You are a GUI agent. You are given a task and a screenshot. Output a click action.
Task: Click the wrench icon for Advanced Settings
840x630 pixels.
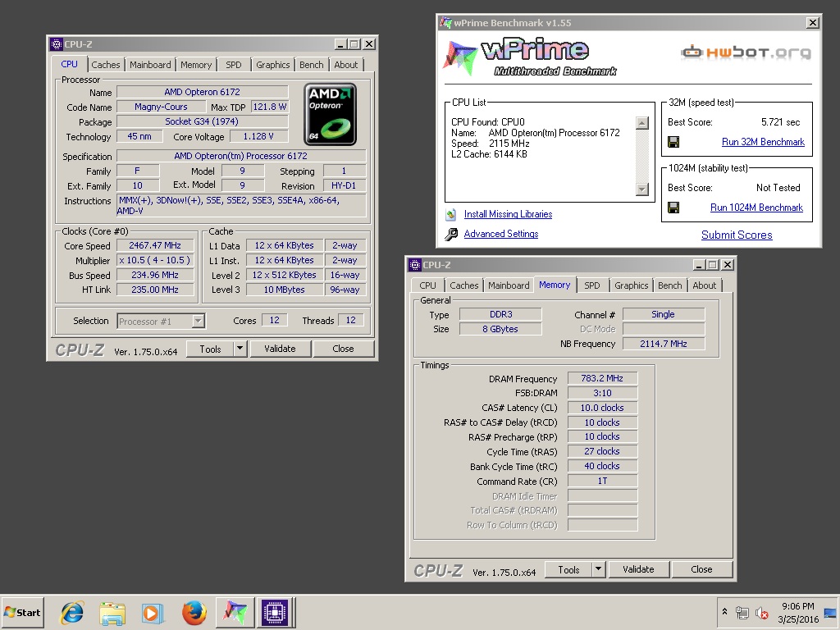pos(451,234)
